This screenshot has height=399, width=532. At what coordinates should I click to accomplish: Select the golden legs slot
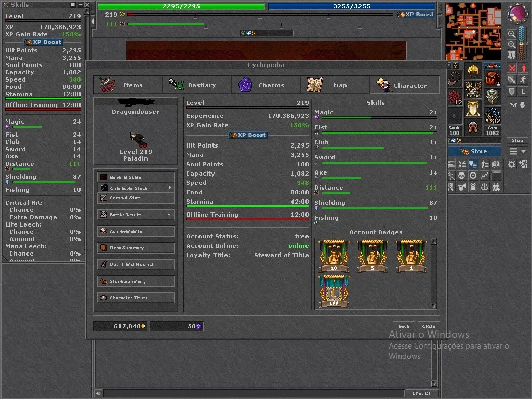coord(473,109)
